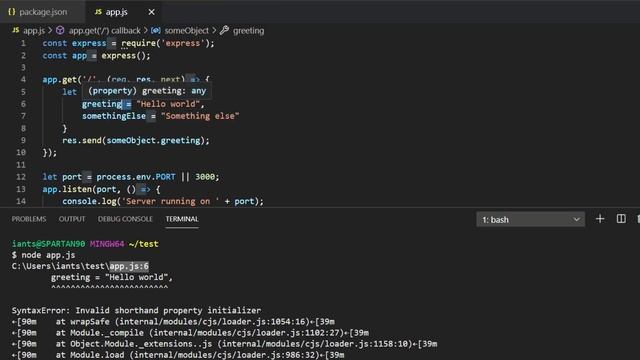640x360 pixels.
Task: Click app.js in the breadcrumb
Action: [x=34, y=31]
